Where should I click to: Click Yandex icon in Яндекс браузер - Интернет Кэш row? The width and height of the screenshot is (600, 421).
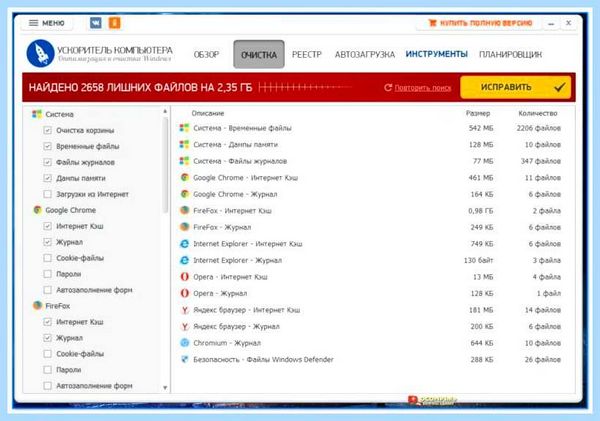pos(184,310)
